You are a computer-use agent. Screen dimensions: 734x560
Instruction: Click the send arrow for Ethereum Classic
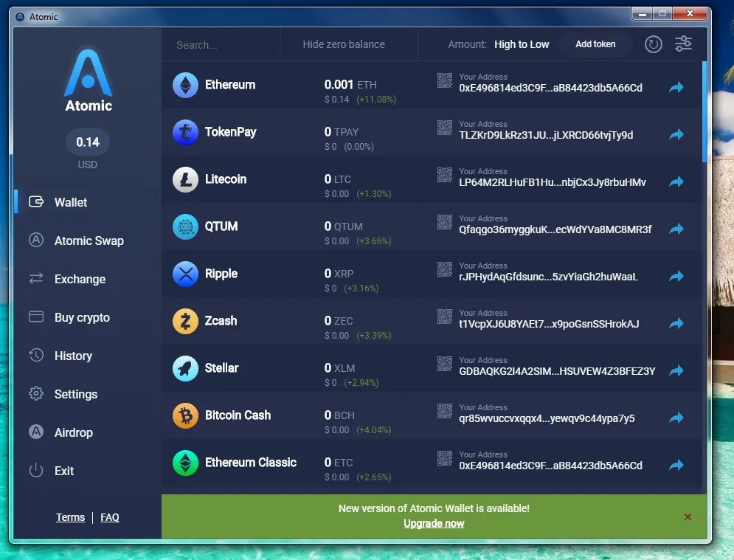click(676, 466)
